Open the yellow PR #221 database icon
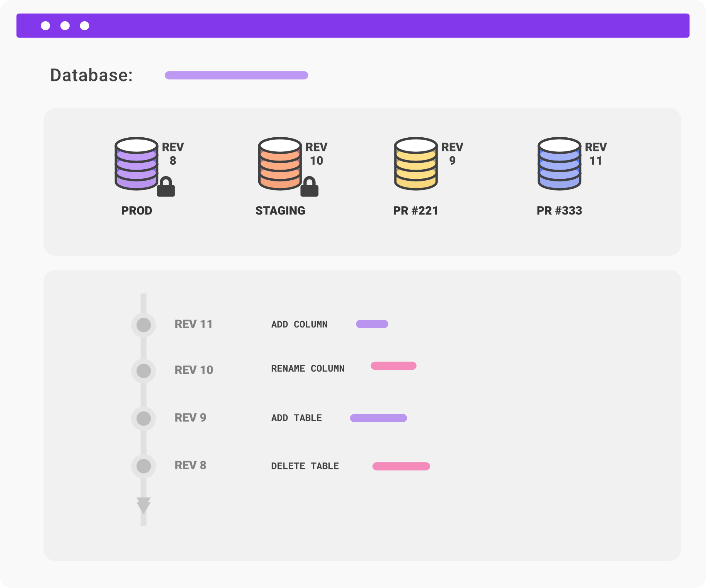The image size is (706, 588). click(416, 164)
